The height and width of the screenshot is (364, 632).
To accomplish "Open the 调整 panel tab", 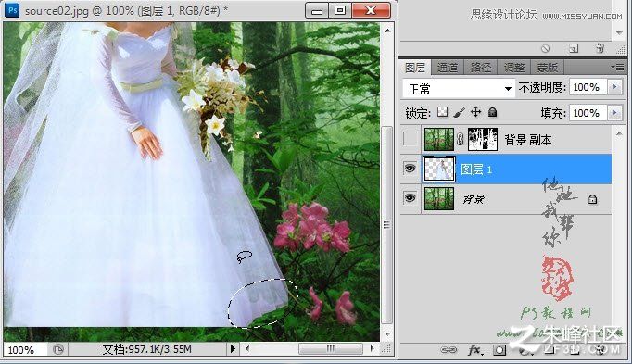I will click(x=513, y=68).
